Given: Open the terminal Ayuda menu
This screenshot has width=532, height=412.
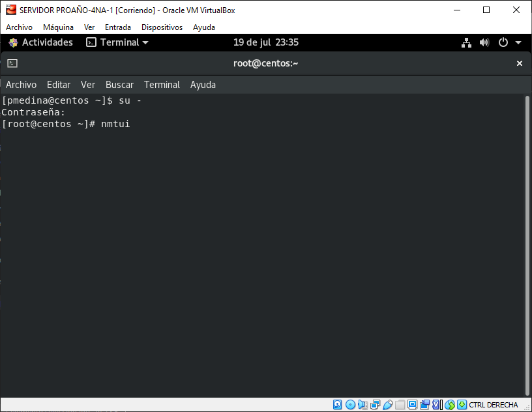Looking at the screenshot, I should (x=203, y=85).
